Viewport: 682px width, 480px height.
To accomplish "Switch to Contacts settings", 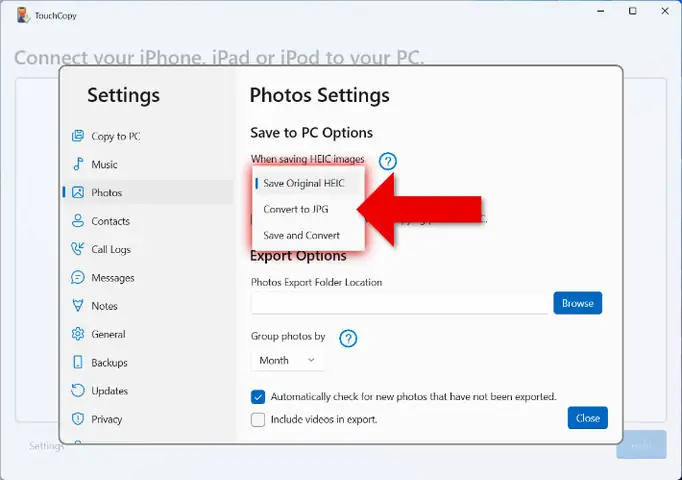I will point(148,221).
